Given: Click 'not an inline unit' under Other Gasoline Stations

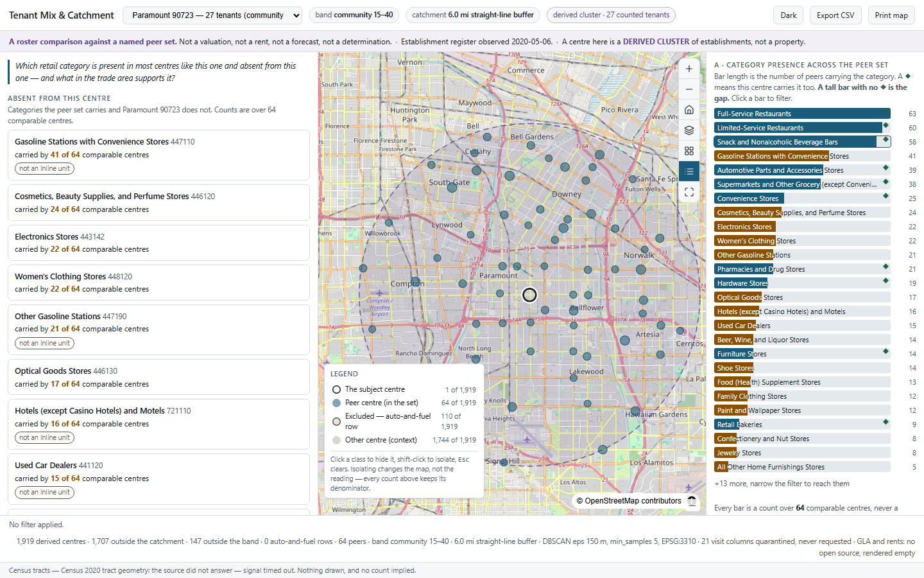Looking at the screenshot, I should [x=44, y=344].
